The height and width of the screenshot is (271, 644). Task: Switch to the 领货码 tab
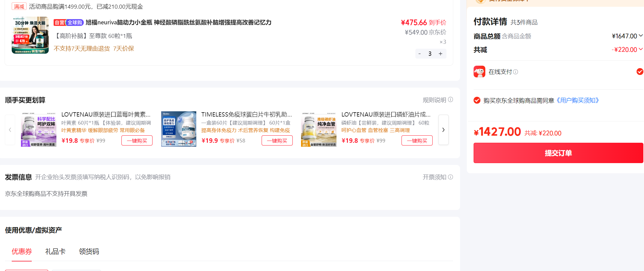(x=89, y=252)
